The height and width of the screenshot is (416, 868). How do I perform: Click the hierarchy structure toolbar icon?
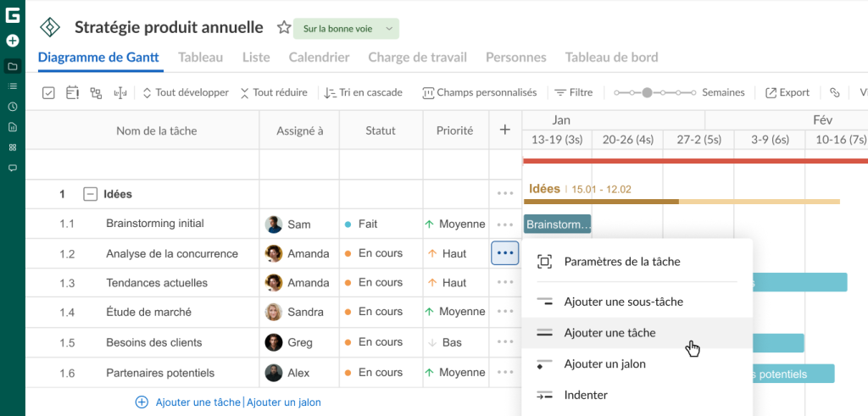pyautogui.click(x=96, y=93)
